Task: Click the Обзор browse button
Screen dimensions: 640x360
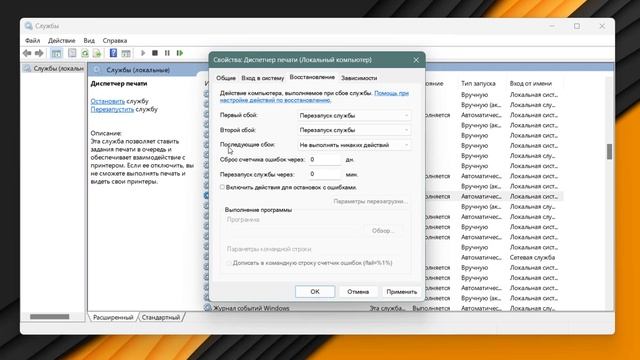Action: coord(383,231)
